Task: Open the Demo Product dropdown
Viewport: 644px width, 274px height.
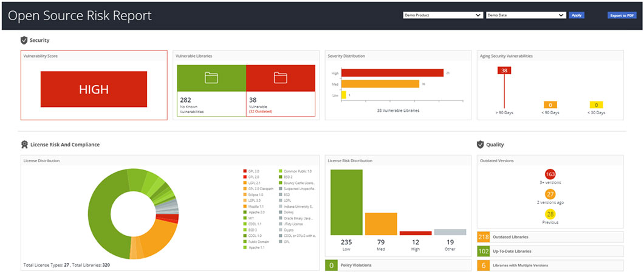Action: 443,15
